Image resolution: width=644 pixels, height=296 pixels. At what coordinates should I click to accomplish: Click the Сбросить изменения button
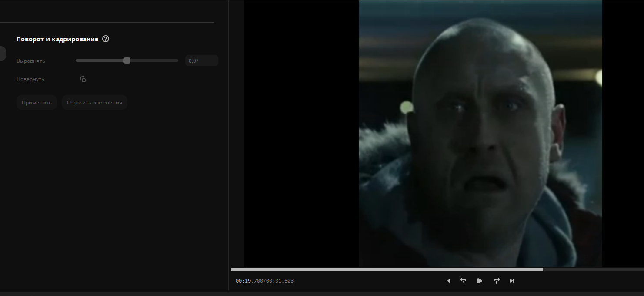pos(94,103)
